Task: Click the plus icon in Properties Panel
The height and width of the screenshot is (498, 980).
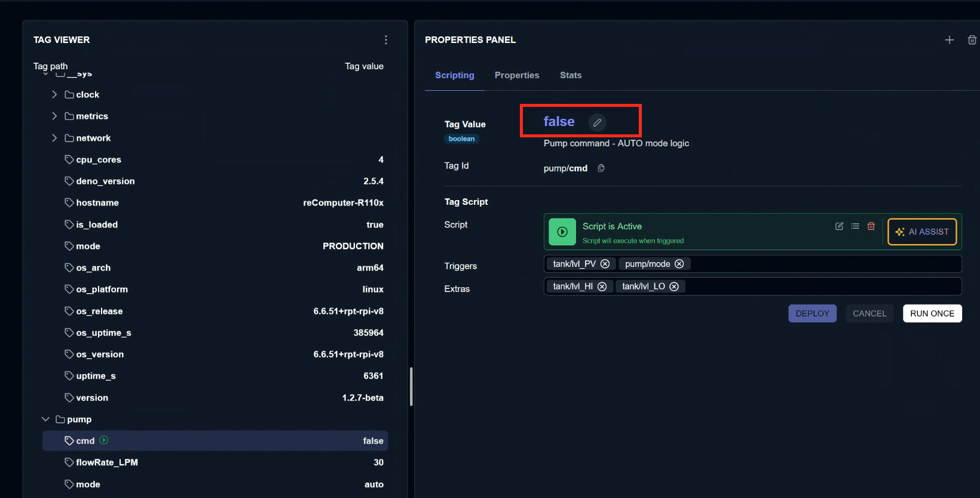Action: tap(950, 40)
